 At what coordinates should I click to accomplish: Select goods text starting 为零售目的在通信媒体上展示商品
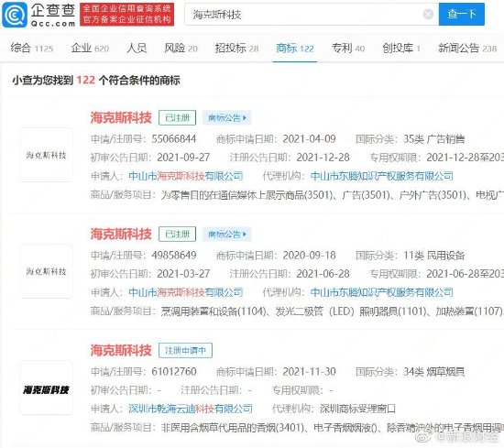(x=332, y=195)
